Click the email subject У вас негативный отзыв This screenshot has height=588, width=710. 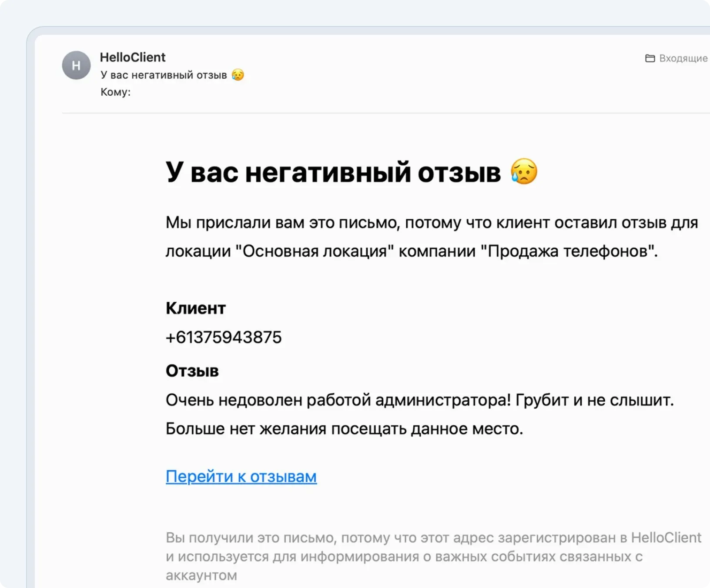pyautogui.click(x=164, y=74)
